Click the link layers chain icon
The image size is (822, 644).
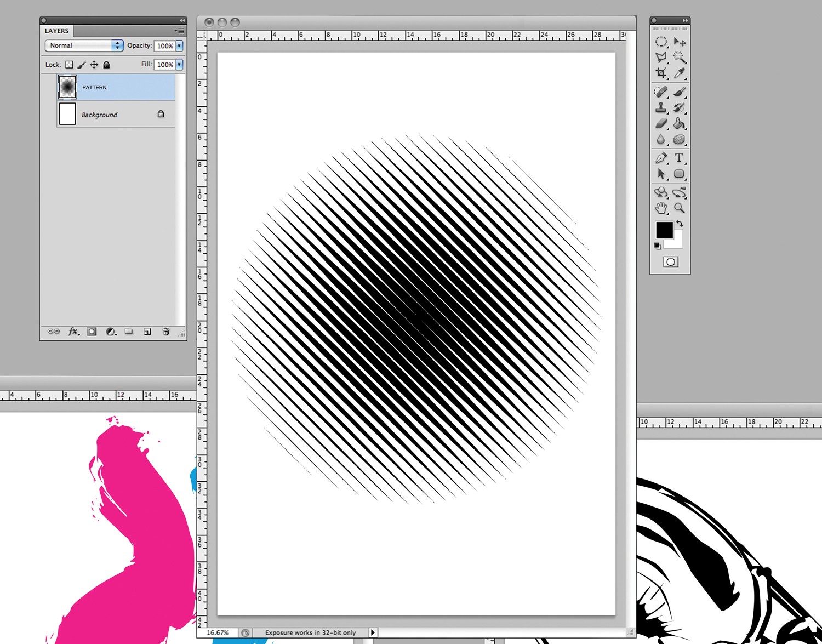(x=54, y=332)
